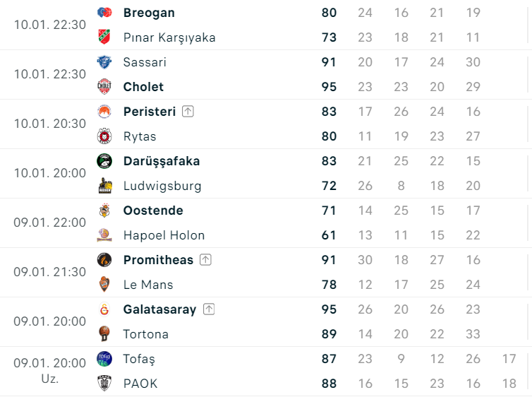Select the 10.01. 20:30 Peristeri match time

coord(50,124)
